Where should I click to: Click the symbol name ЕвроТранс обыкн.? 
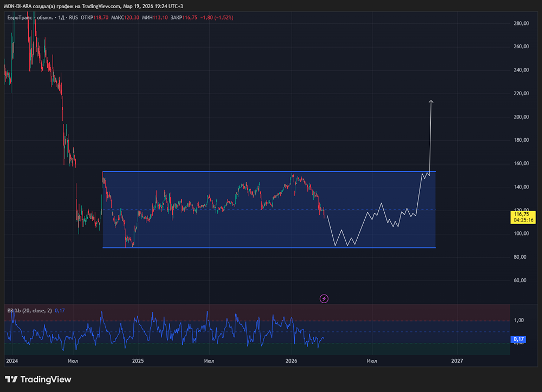tap(30, 18)
